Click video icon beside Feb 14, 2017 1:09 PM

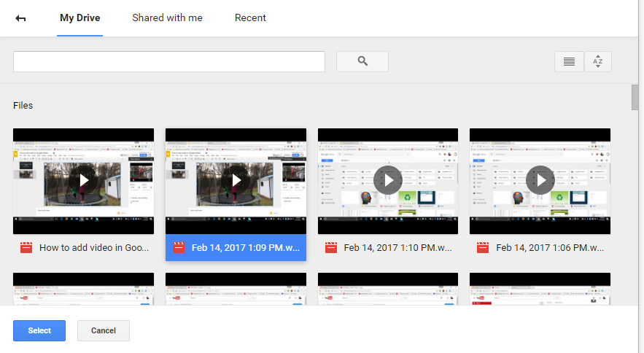point(179,248)
